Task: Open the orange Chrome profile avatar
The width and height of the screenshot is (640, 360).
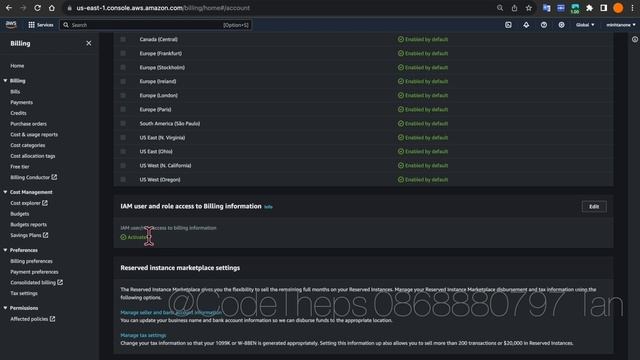Action: (618, 8)
